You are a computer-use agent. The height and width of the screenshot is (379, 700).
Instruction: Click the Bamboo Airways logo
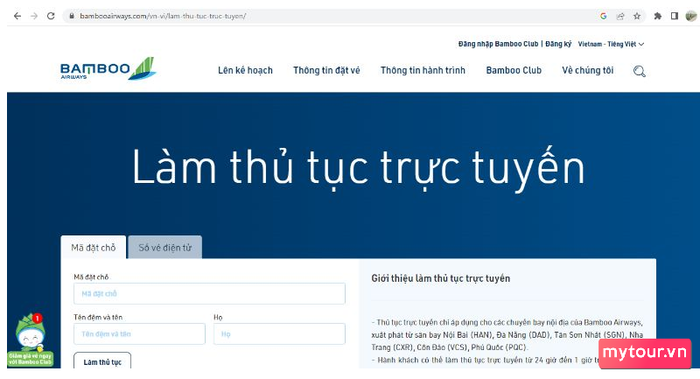(108, 69)
